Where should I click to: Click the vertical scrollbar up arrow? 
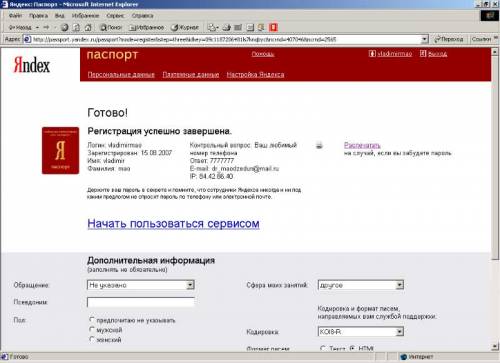[495, 52]
